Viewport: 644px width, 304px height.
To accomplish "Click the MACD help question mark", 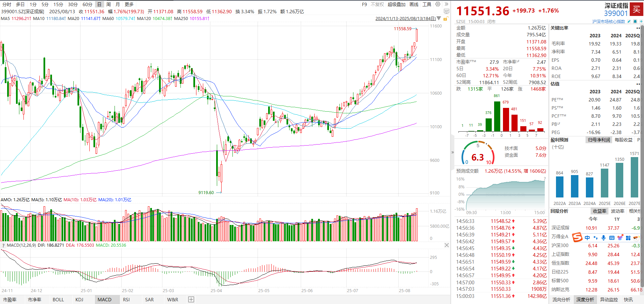I will [x=3, y=245].
